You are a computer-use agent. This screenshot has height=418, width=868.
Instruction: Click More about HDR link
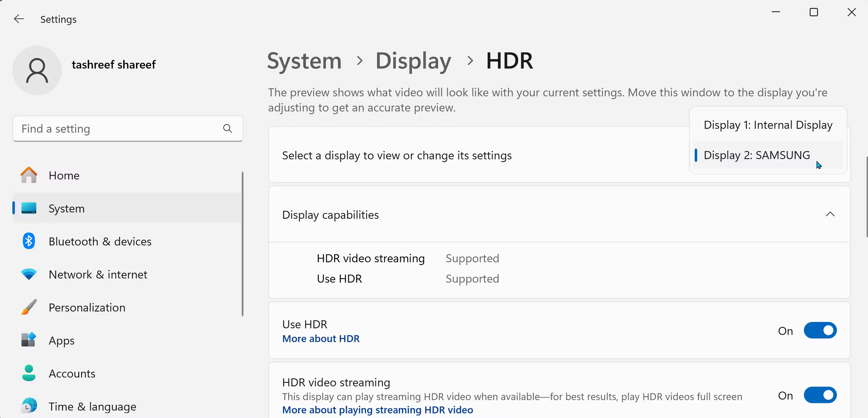(321, 338)
